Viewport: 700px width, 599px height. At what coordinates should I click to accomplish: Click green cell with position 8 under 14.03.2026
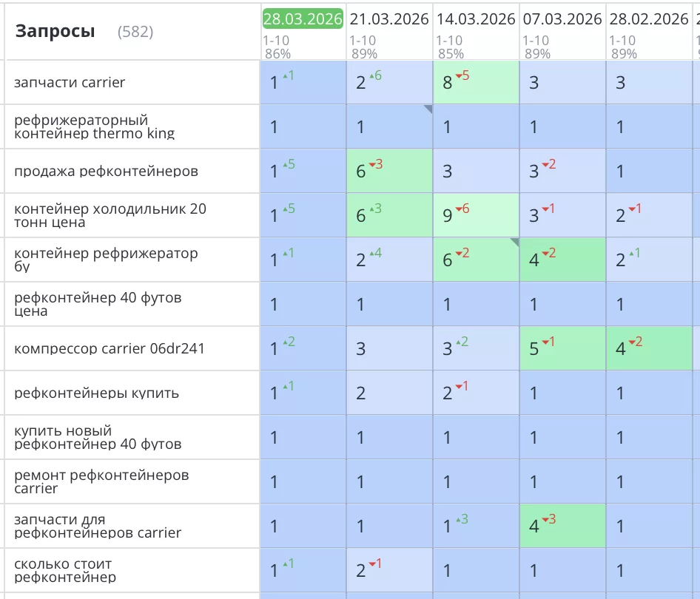pyautogui.click(x=476, y=82)
